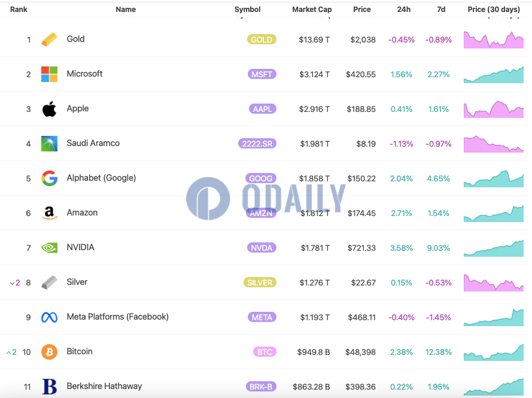This screenshot has width=532, height=398.
Task: Sort table by Rank column
Action: [19, 10]
